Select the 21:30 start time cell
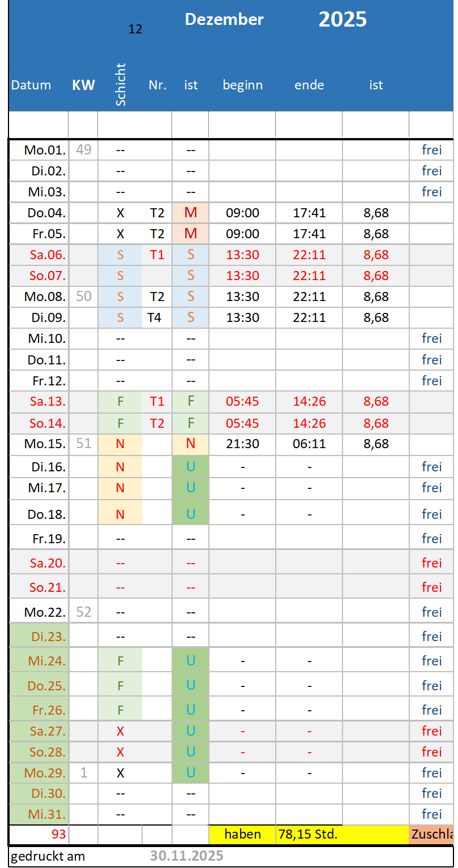The height and width of the screenshot is (868, 458). 242,444
